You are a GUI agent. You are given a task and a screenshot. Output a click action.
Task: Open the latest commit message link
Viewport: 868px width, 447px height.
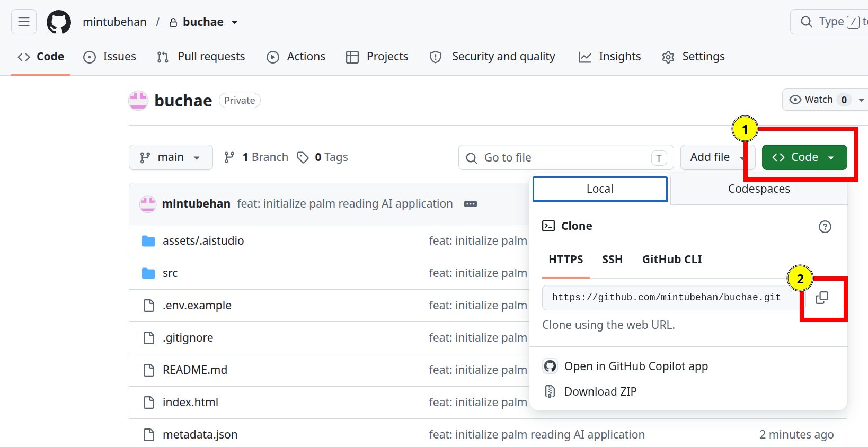(x=345, y=204)
